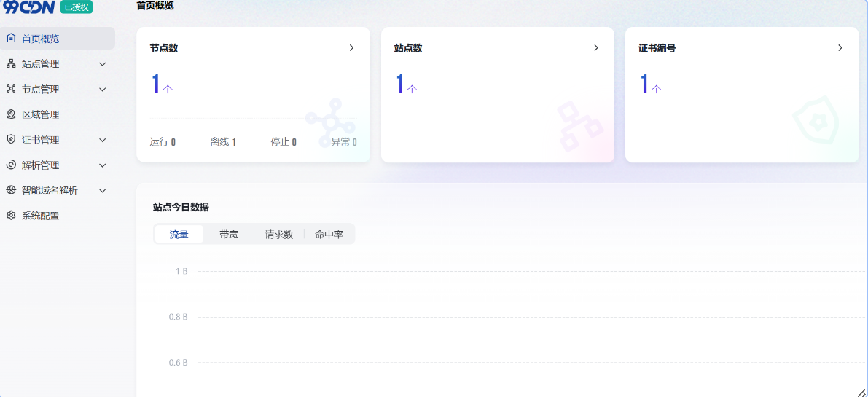The image size is (868, 397).
Task: Click the 99CDN logo
Action: tap(29, 7)
